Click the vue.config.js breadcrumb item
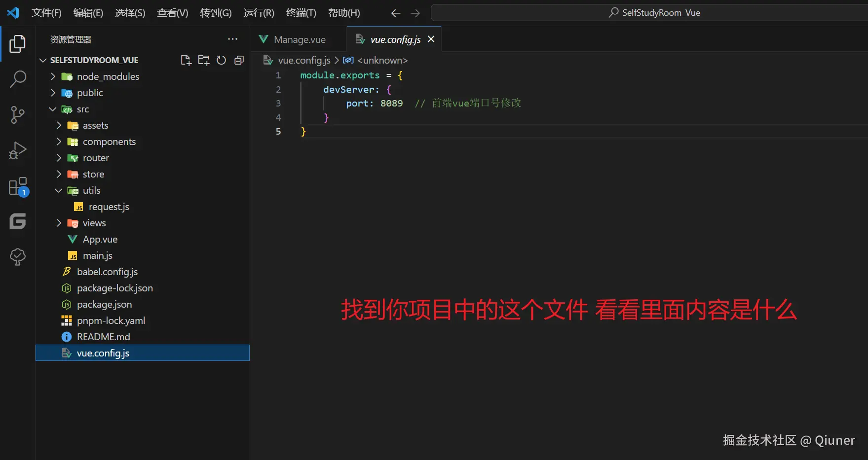The height and width of the screenshot is (460, 868). [303, 60]
